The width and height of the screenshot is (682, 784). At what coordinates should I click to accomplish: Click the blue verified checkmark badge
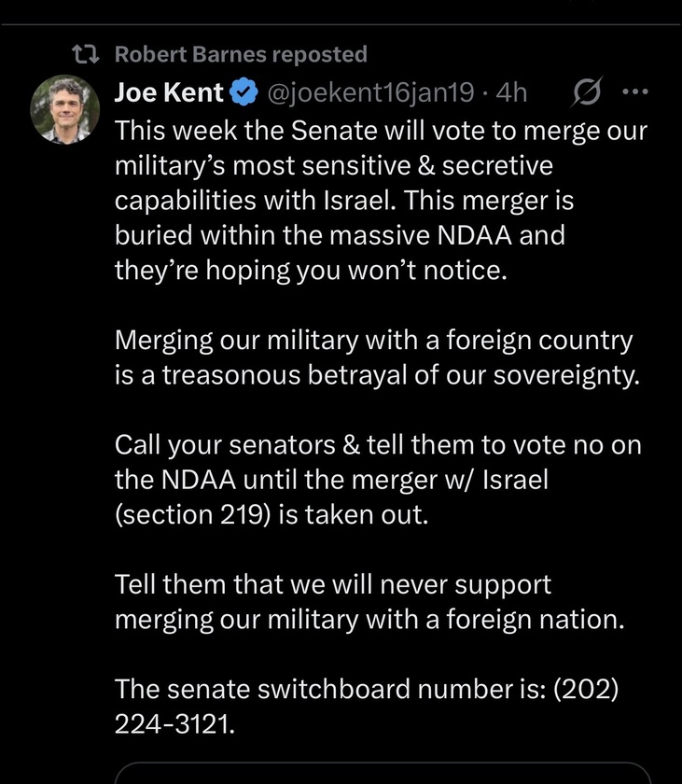point(244,92)
